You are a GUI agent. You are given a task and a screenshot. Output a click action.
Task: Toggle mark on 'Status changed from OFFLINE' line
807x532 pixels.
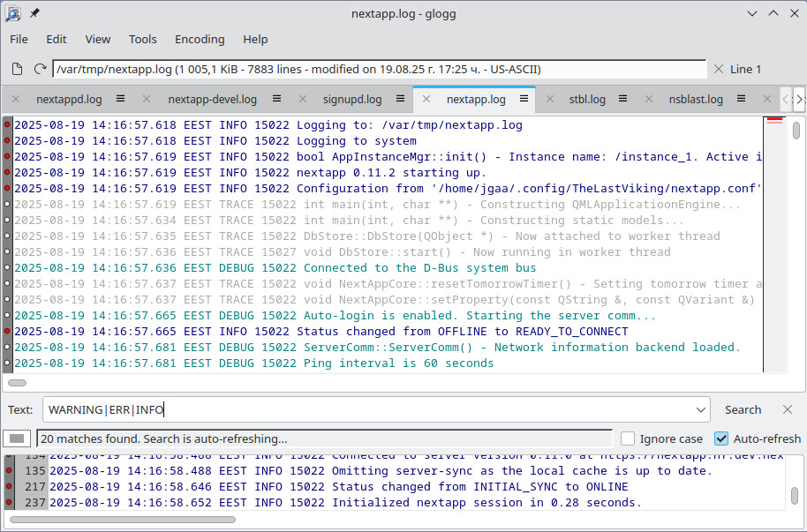click(7, 332)
